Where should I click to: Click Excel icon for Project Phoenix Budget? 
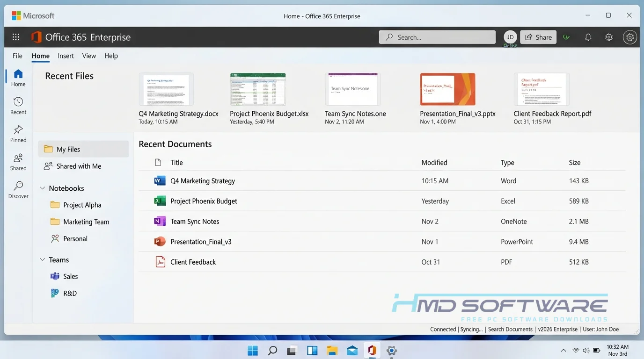click(x=160, y=201)
